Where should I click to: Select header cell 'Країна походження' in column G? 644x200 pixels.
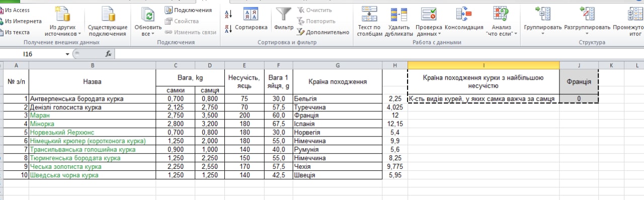point(337,82)
